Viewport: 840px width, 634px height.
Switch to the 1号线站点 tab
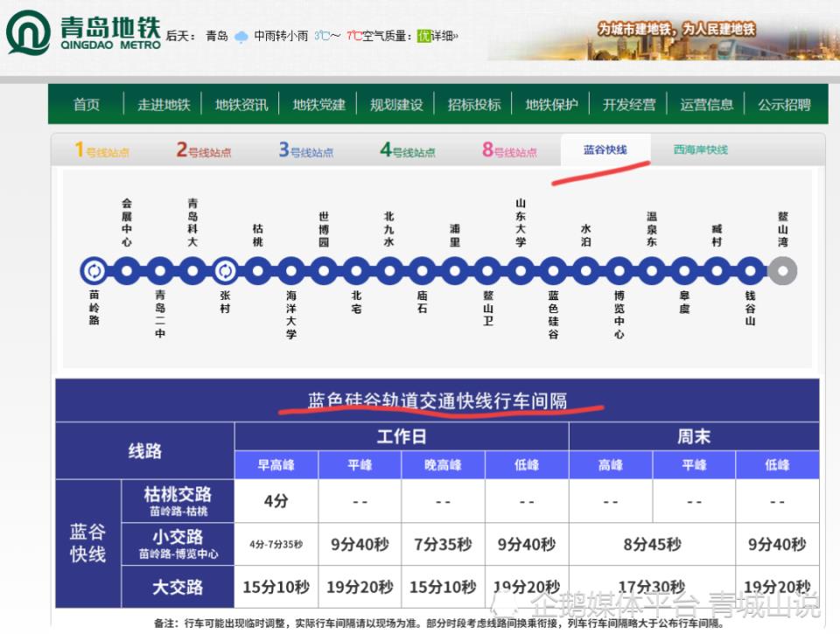tap(101, 150)
